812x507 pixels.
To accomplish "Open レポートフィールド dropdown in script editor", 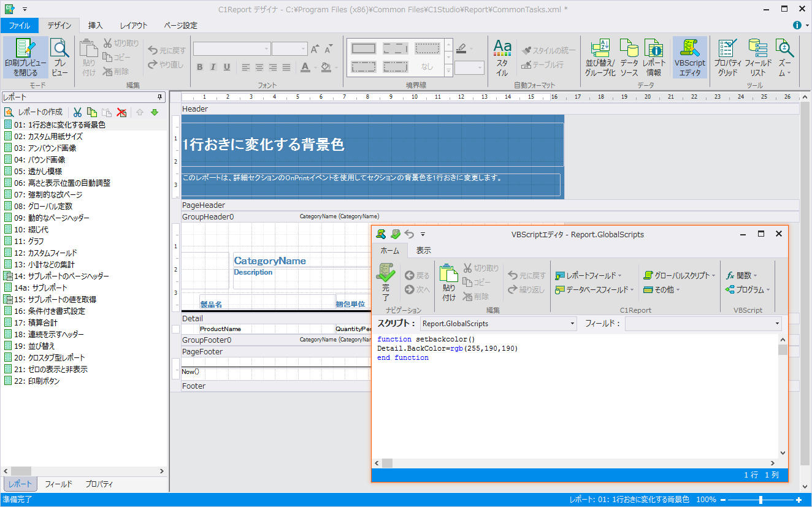I will 589,276.
